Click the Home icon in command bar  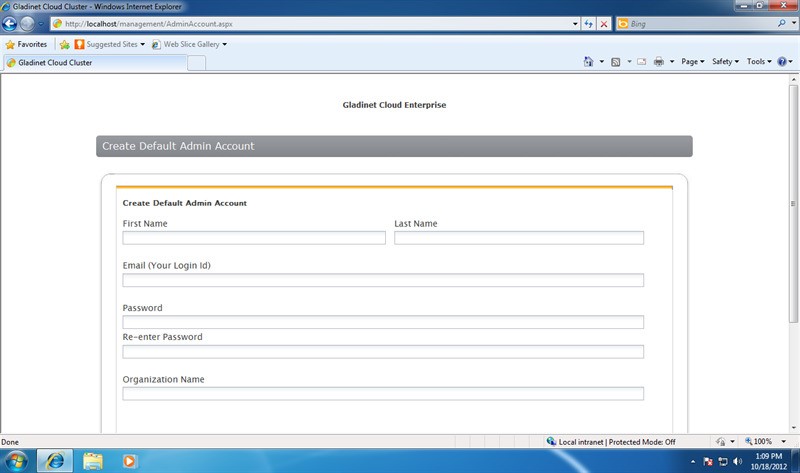(x=589, y=62)
